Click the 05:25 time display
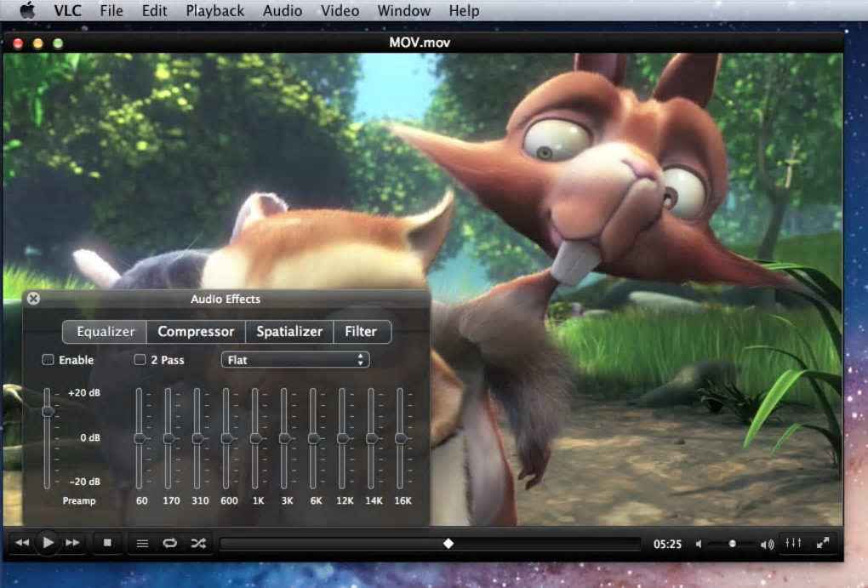868x588 pixels. (x=667, y=545)
